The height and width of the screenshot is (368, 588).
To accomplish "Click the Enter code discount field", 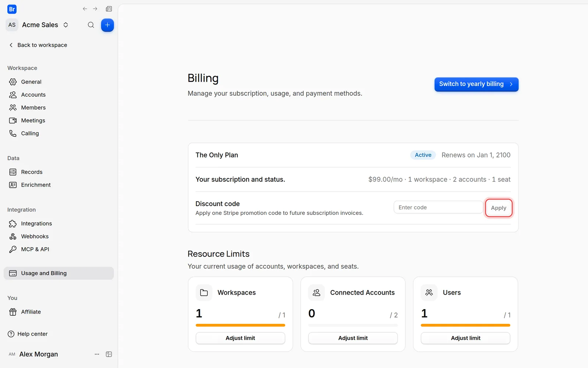I will pyautogui.click(x=438, y=207).
